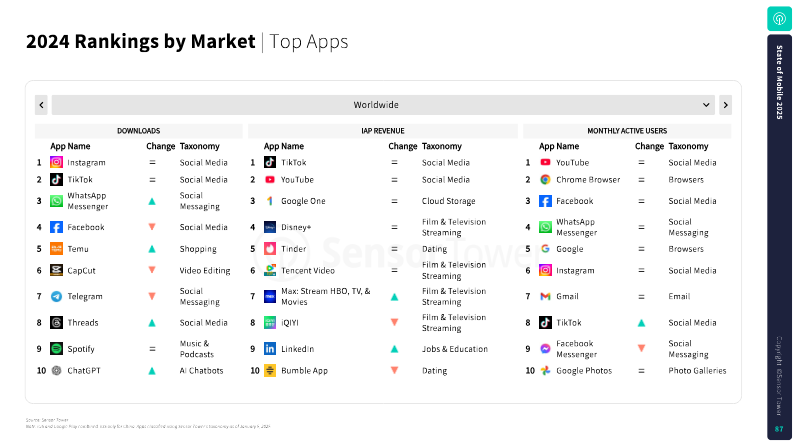Click the Temu app icon
The image size is (800, 447).
[x=56, y=249]
